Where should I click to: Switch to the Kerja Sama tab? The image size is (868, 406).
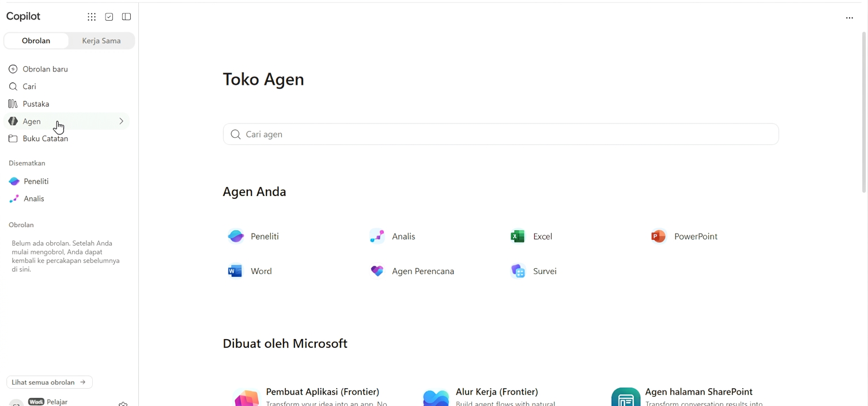coord(101,41)
